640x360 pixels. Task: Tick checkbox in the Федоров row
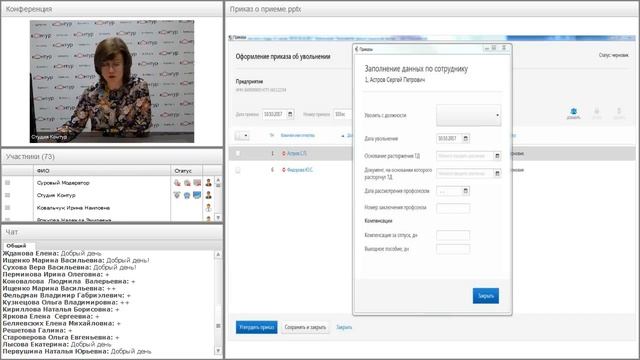tap(238, 170)
